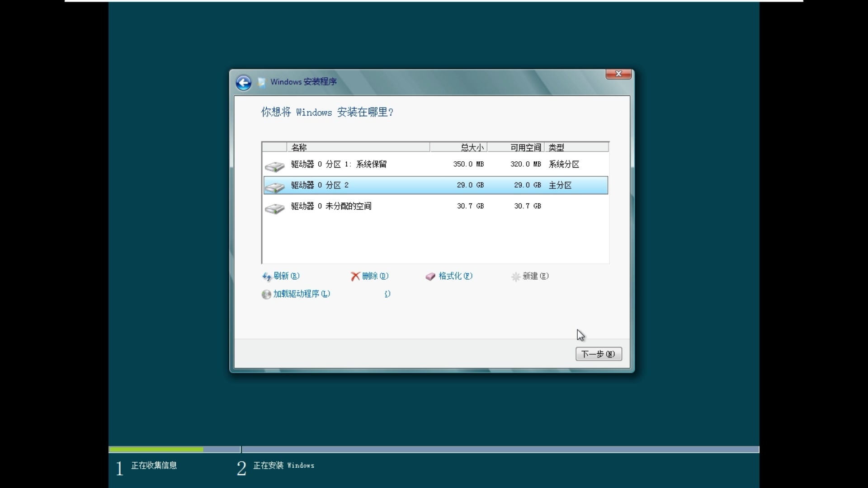The height and width of the screenshot is (488, 868).
Task: Click drive icon for 分区 1 系统保留
Action: (274, 166)
